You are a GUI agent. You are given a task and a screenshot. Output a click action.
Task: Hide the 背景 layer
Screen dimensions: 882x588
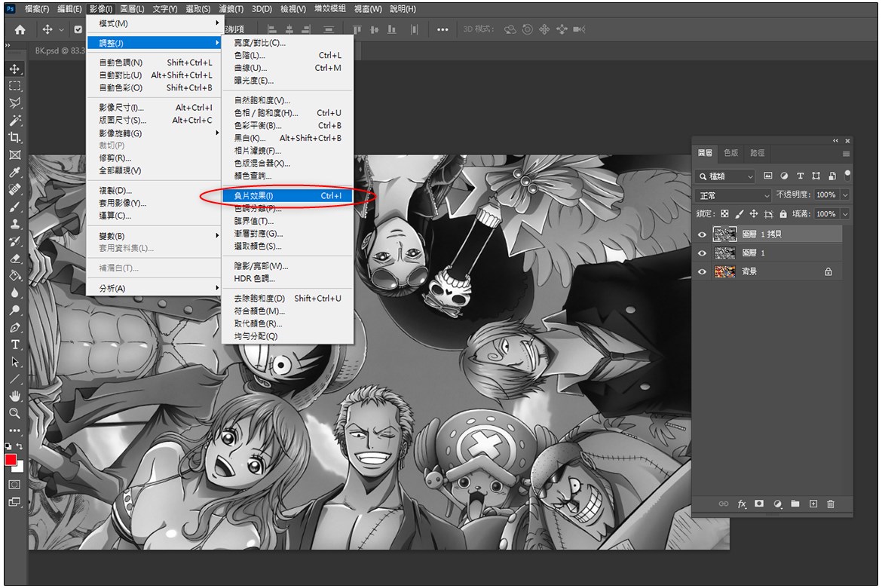click(702, 272)
